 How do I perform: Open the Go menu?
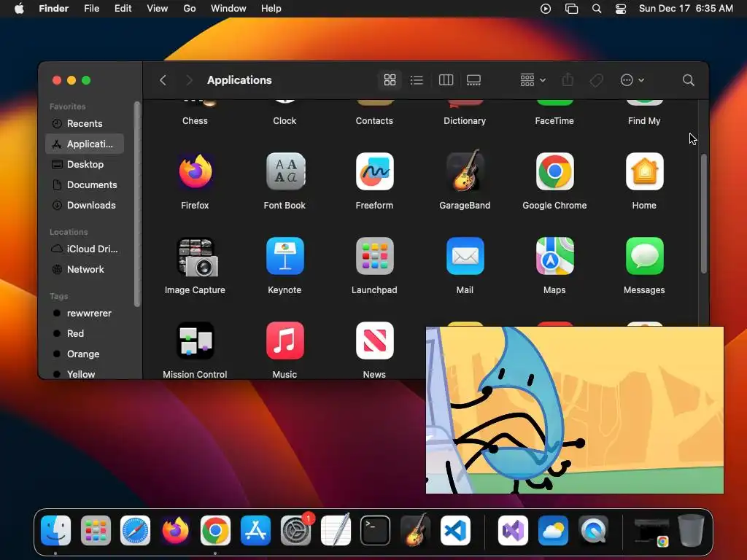point(190,9)
